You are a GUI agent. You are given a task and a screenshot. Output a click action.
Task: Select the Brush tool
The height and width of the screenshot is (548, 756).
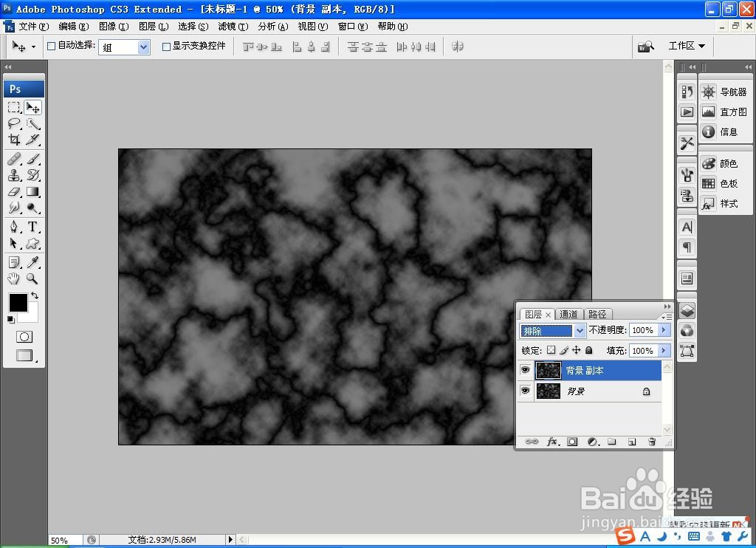[32, 159]
